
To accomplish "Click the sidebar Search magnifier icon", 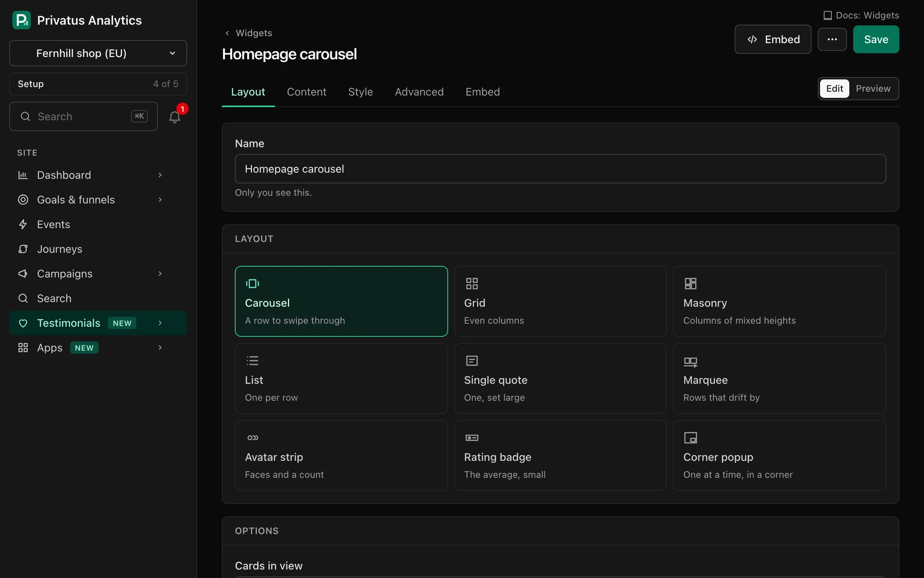I will [x=23, y=298].
